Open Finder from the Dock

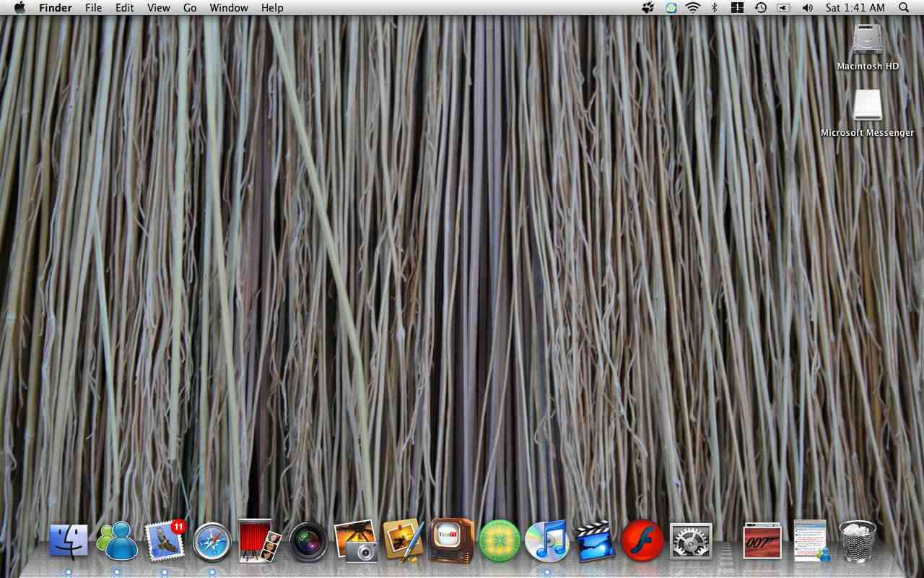coord(69,541)
